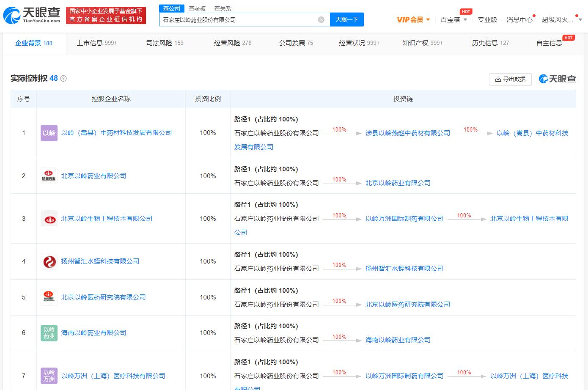This screenshot has width=588, height=390.
Task: Open 以岭(嵩县)中药材科技发展有限公司 in name column
Action: point(116,133)
